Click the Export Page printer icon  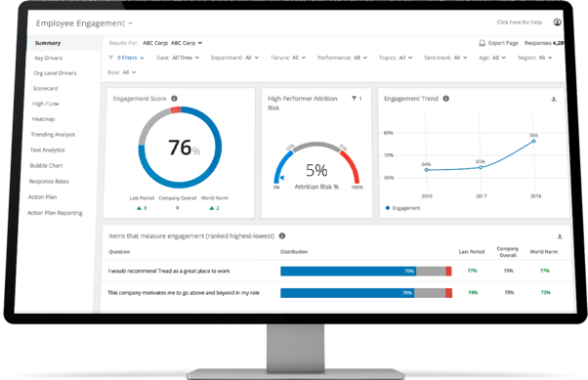[x=482, y=43]
